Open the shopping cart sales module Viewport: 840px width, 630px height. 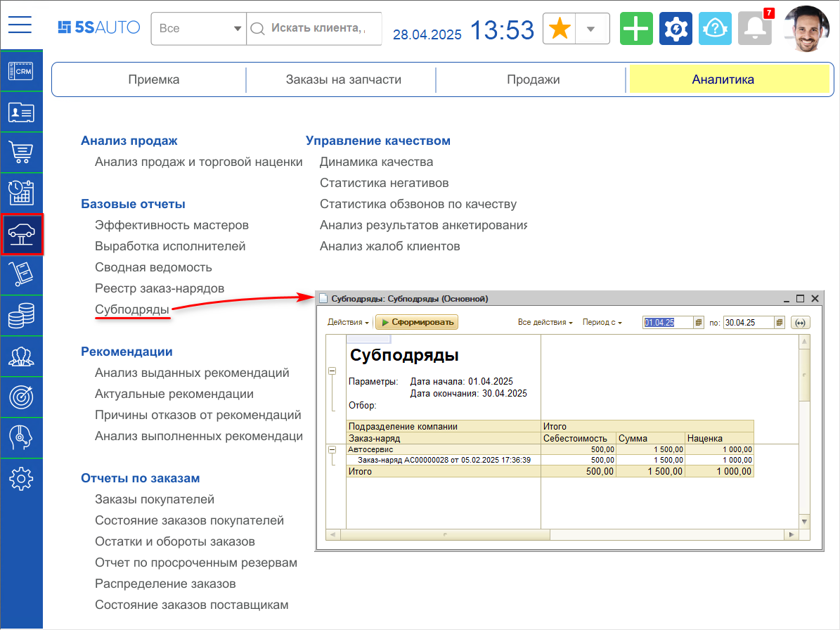coord(21,153)
